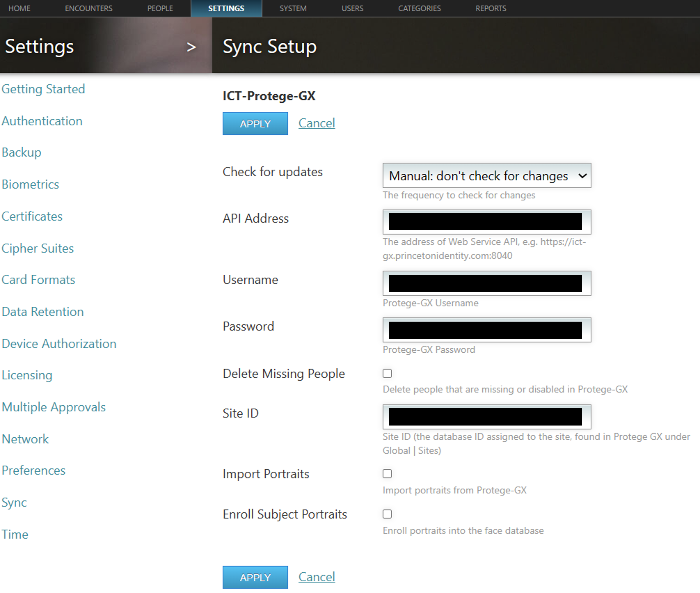
Task: Click the bottom APPLY button
Action: pos(255,577)
